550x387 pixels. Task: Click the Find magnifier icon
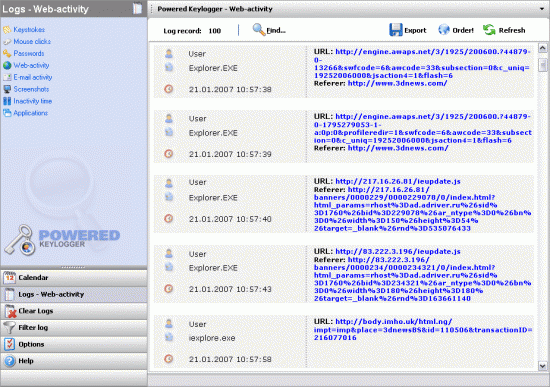click(x=259, y=30)
